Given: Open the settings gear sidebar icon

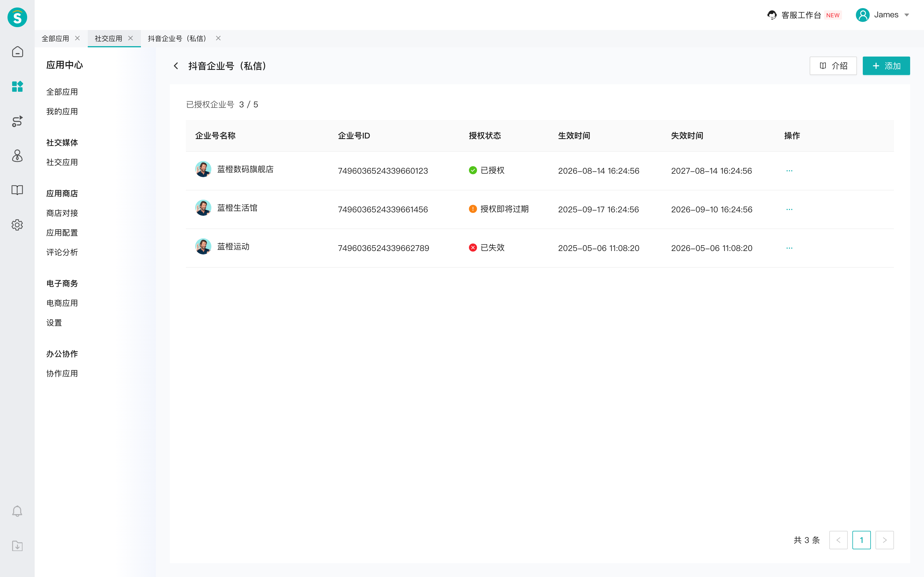Looking at the screenshot, I should pos(17,225).
